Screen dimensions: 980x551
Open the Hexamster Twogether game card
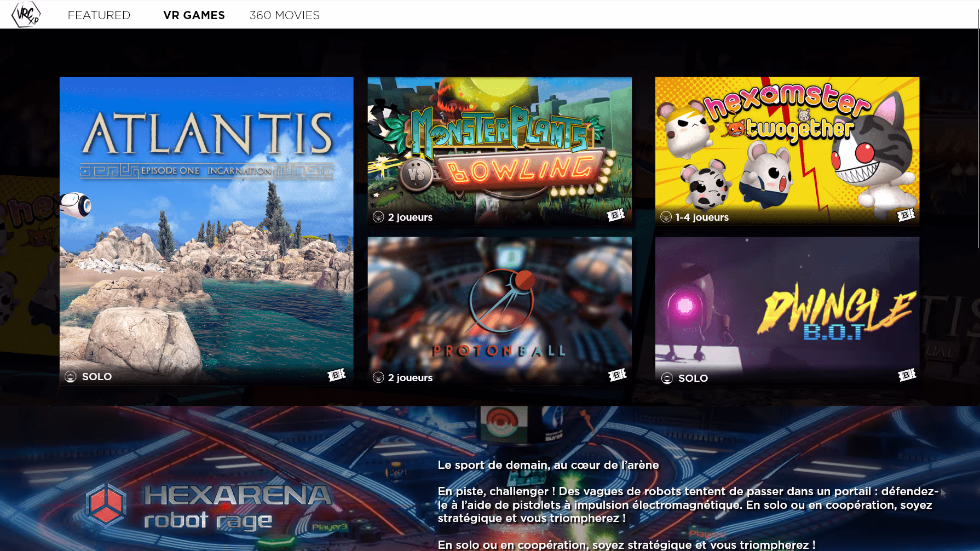787,151
